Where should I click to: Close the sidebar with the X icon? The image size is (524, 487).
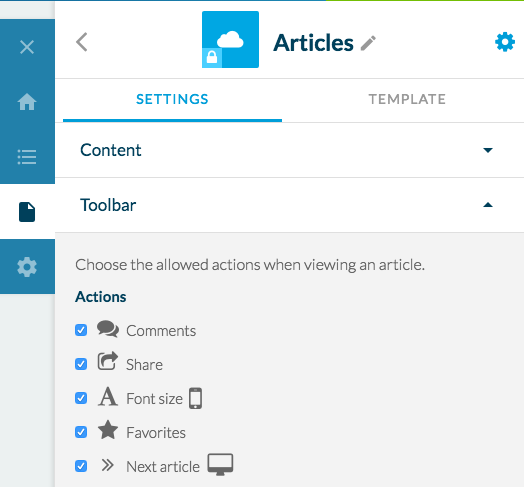[x=27, y=47]
